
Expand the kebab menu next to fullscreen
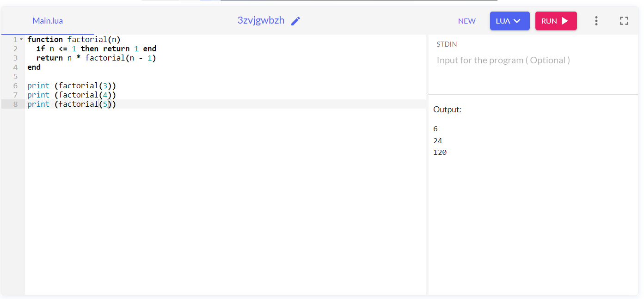point(596,20)
